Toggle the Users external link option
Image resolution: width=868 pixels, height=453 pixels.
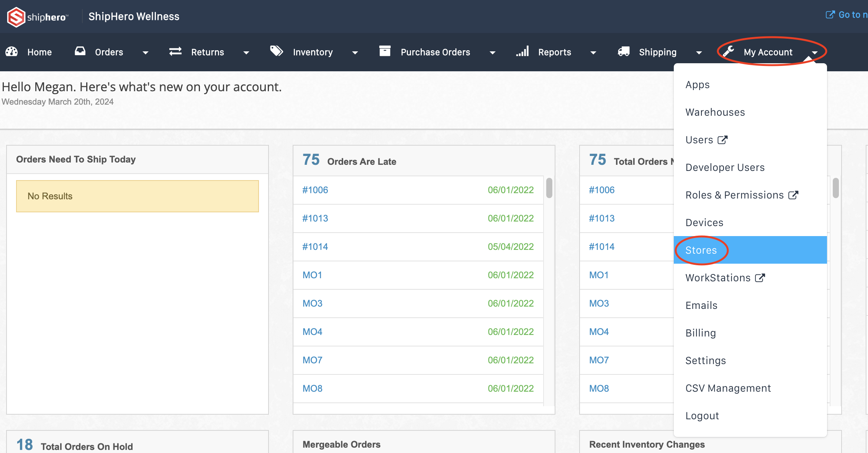[x=722, y=140]
